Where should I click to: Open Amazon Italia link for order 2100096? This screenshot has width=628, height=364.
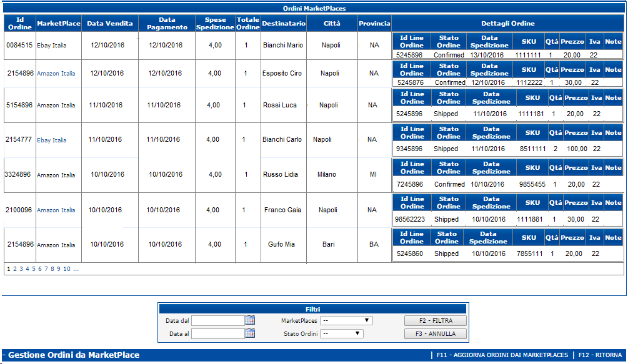pyautogui.click(x=56, y=210)
